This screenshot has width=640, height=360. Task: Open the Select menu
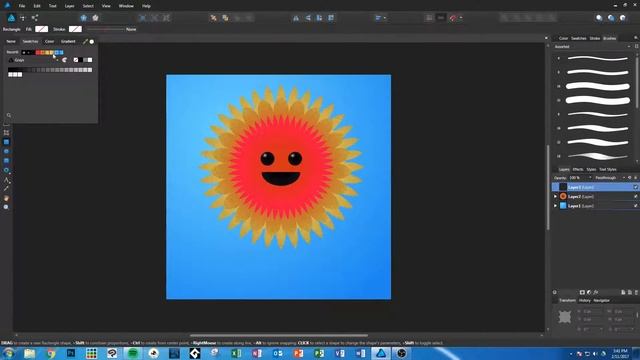coord(88,6)
